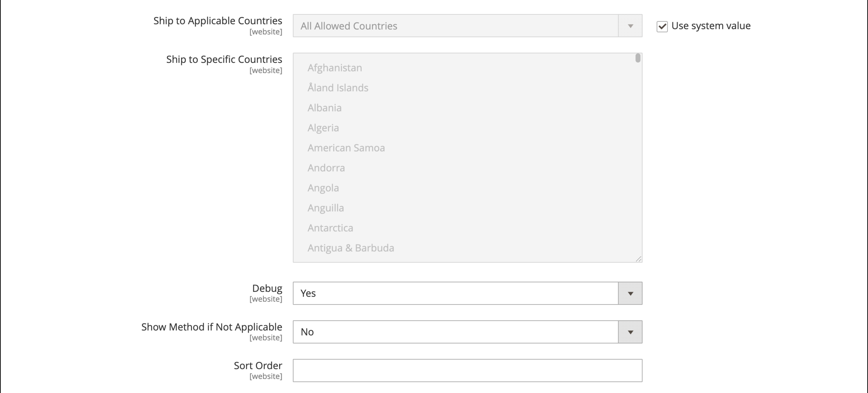Screen dimensions: 868x393
Task: Select Angola in the country list
Action: 323,188
